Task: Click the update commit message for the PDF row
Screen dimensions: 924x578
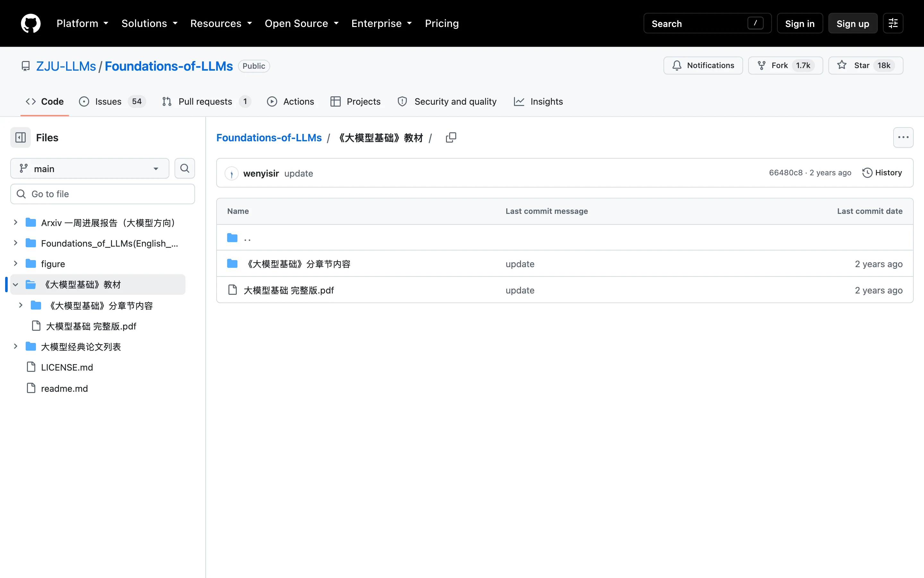Action: pos(520,290)
